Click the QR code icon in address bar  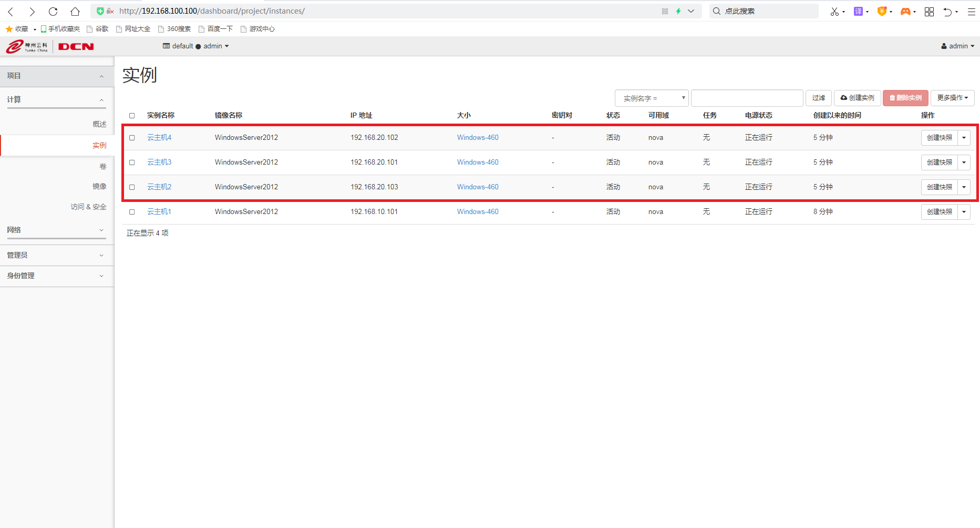[665, 11]
